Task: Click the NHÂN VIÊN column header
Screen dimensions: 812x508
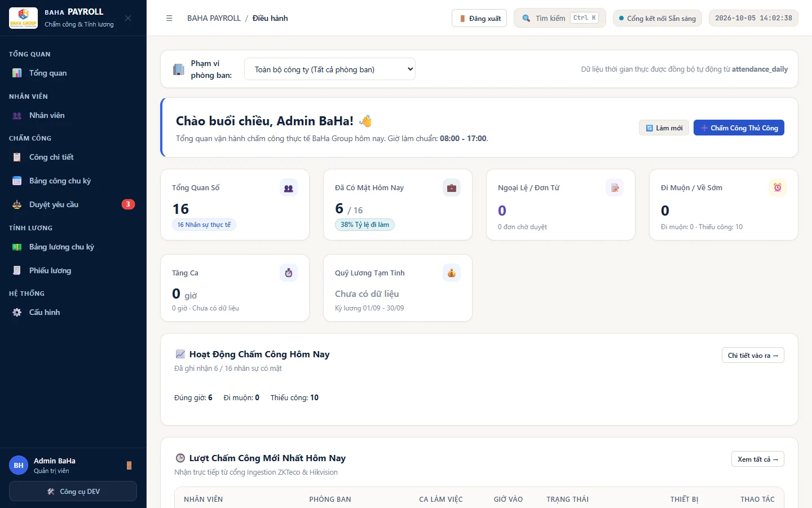Action: [x=204, y=499]
